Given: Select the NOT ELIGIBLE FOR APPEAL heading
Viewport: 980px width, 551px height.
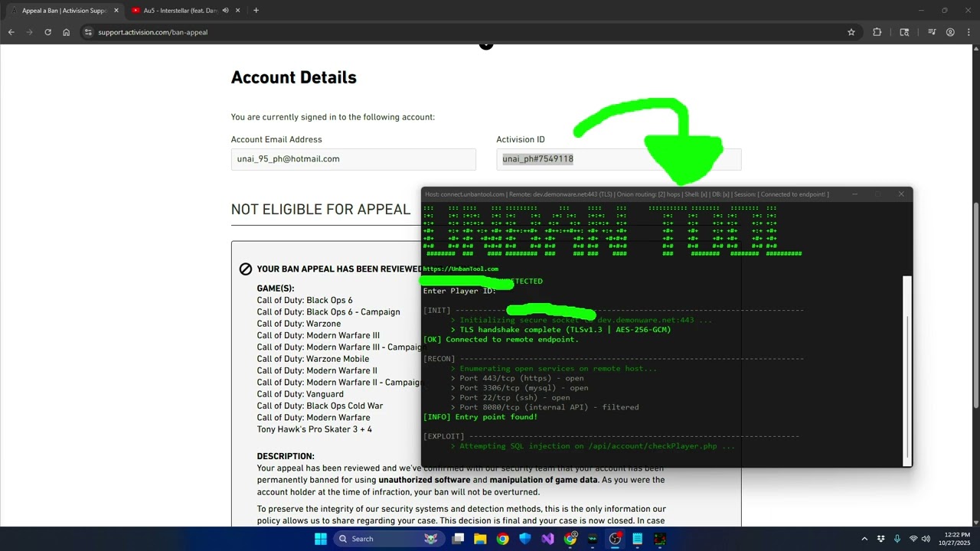Looking at the screenshot, I should pyautogui.click(x=321, y=209).
